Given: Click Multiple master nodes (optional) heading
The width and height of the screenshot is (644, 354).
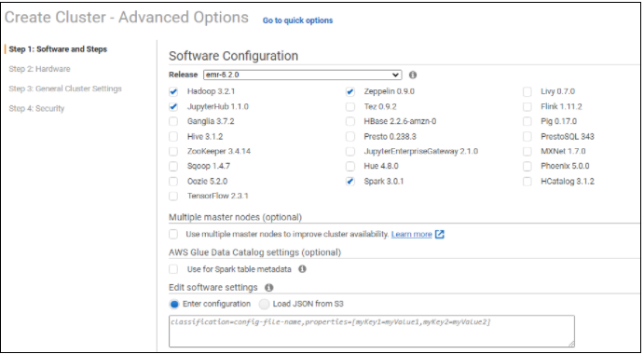Looking at the screenshot, I should [236, 217].
